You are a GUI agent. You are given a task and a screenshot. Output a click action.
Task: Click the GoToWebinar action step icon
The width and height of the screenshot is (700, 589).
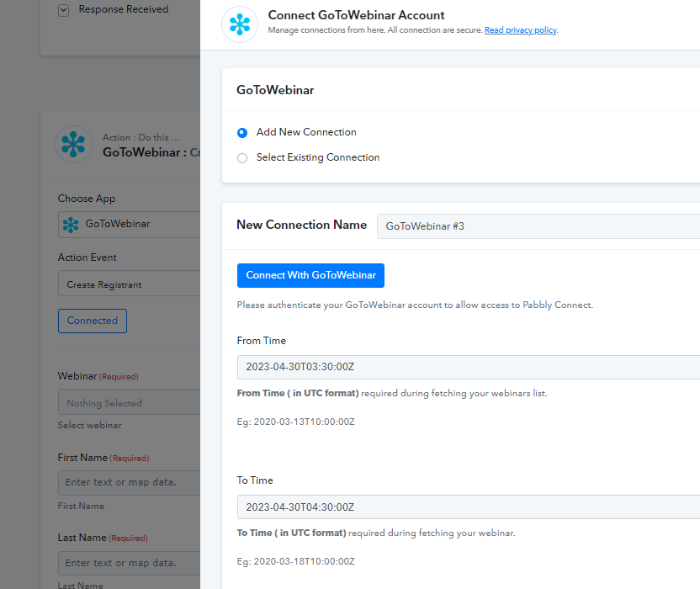coord(73,144)
